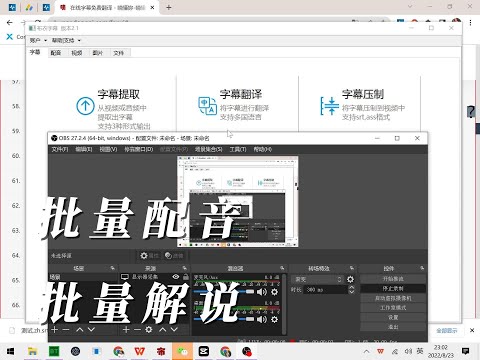Click the 字幕提取 upload arrow icon
Screen dimensions: 480x360
tap(85, 106)
